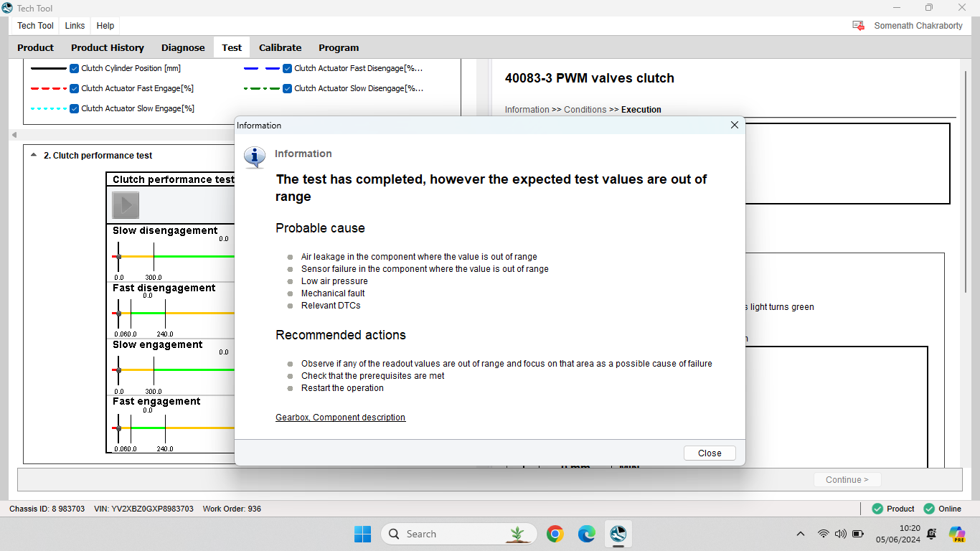Toggle the Clutch Actuator Fast Engage[%] checkbox
Screen dimensions: 980x551
pyautogui.click(x=74, y=88)
